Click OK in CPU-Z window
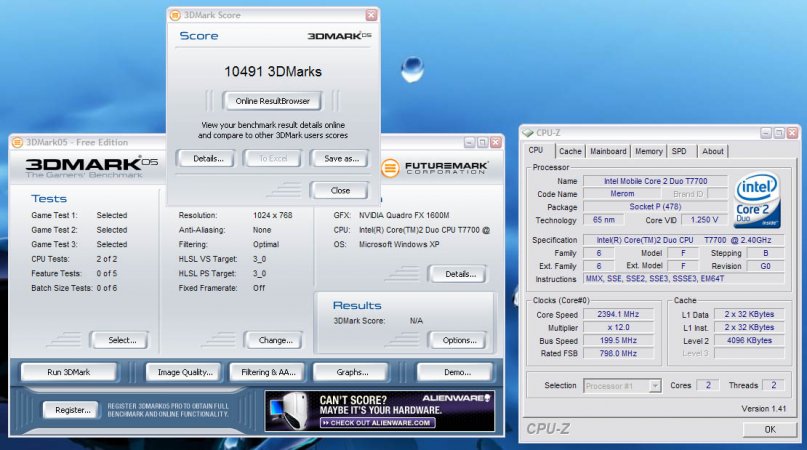Screen dimensions: 807x450 click(770, 429)
